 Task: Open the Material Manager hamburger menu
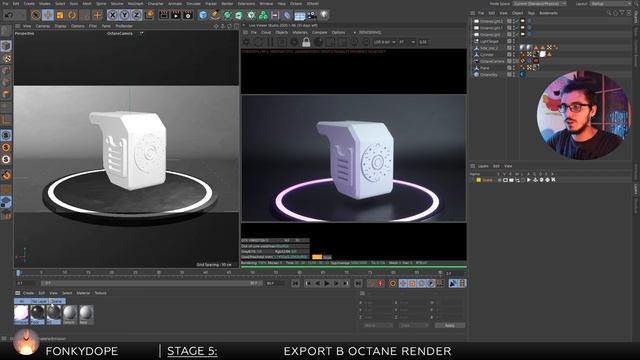pos(18,293)
